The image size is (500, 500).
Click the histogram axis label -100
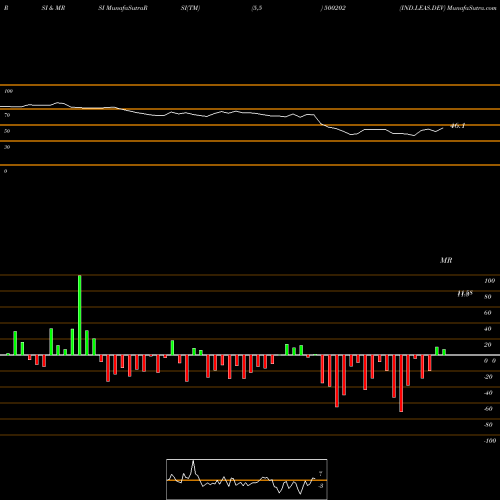pyautogui.click(x=490, y=441)
